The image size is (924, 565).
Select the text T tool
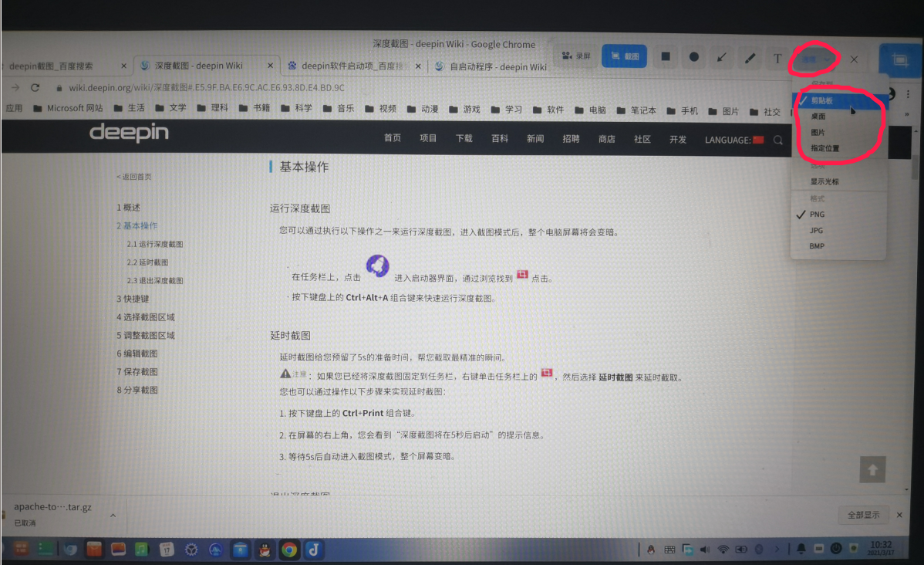(x=777, y=59)
